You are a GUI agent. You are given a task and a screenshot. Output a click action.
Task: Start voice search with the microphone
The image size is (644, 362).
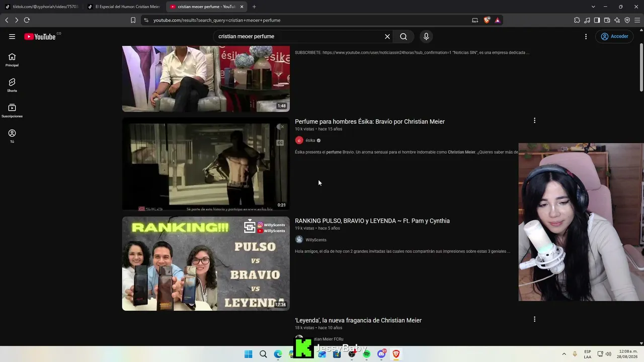coord(426,36)
